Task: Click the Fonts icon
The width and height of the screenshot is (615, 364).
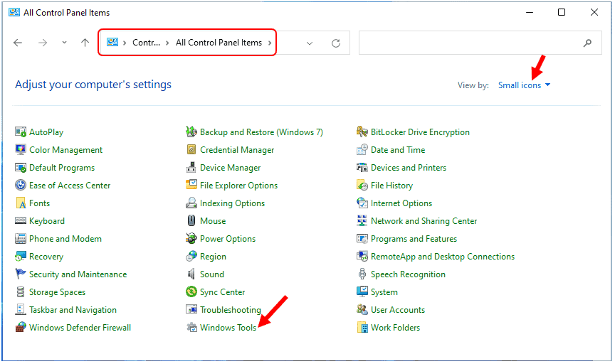Action: pyautogui.click(x=21, y=203)
